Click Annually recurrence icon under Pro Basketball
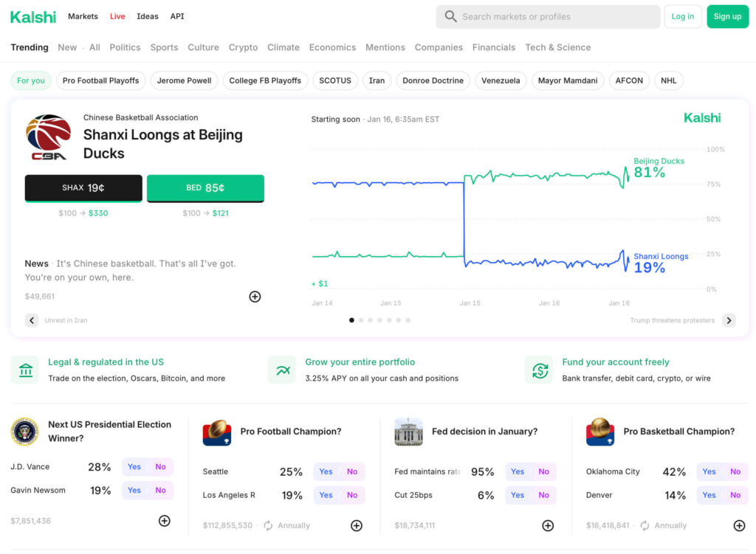756x554 pixels. click(x=645, y=525)
